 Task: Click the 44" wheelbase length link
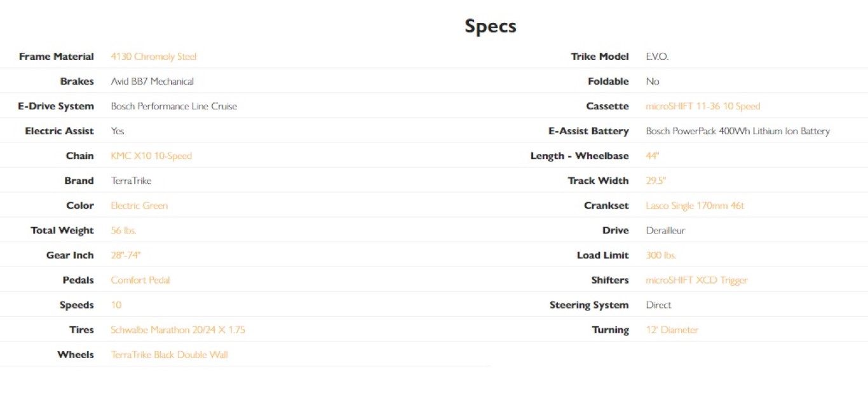(652, 156)
